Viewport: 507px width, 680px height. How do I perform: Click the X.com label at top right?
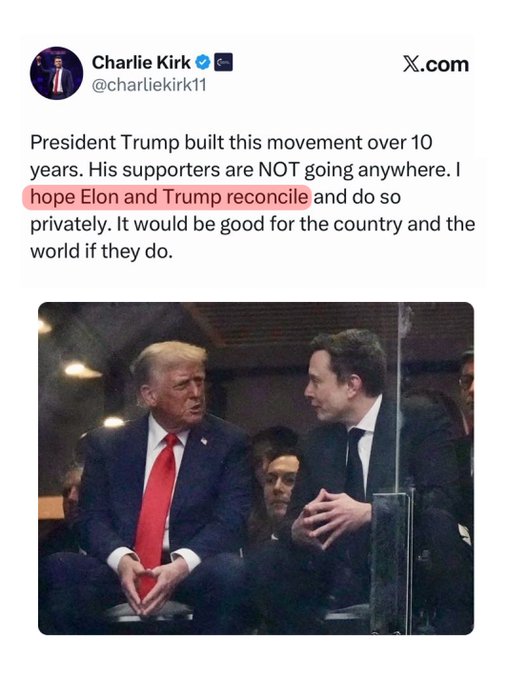[x=435, y=65]
